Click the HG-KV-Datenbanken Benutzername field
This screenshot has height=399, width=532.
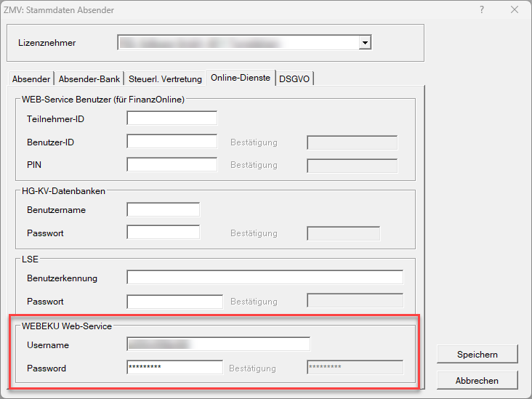click(x=163, y=210)
